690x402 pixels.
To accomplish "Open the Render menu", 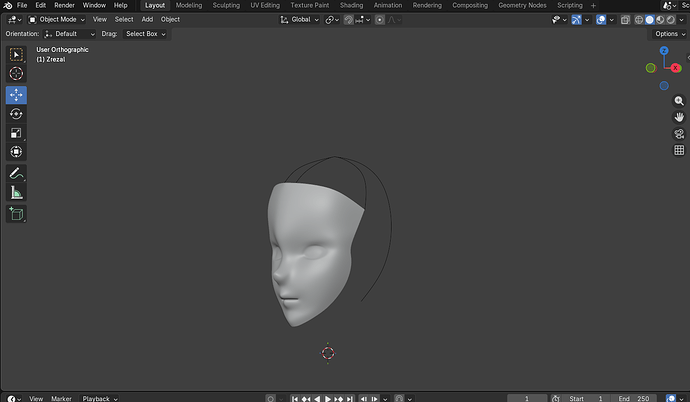I will tap(64, 5).
